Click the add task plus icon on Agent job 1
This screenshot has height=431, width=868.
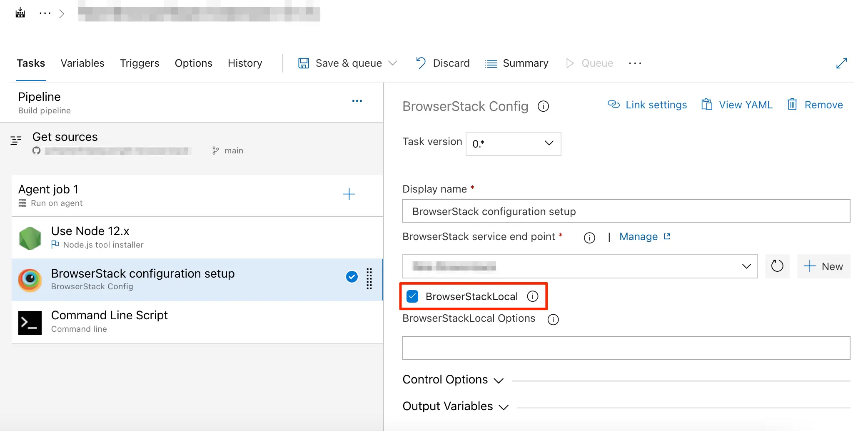(349, 194)
